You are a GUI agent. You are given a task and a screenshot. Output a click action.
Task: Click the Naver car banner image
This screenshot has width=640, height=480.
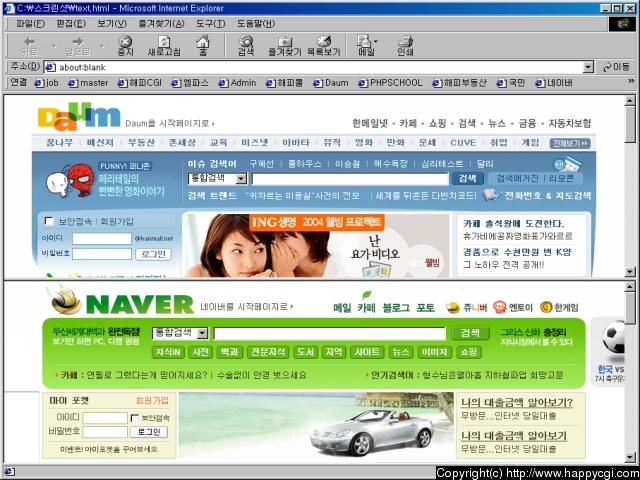[316, 425]
